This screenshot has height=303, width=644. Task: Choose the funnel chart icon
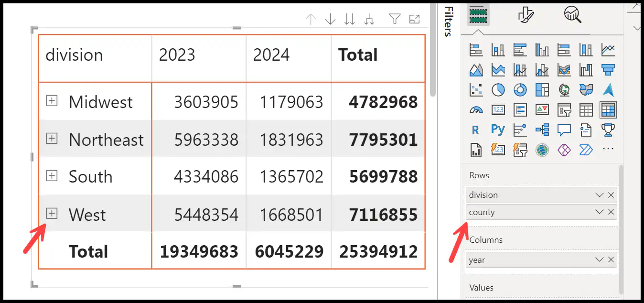tap(608, 70)
